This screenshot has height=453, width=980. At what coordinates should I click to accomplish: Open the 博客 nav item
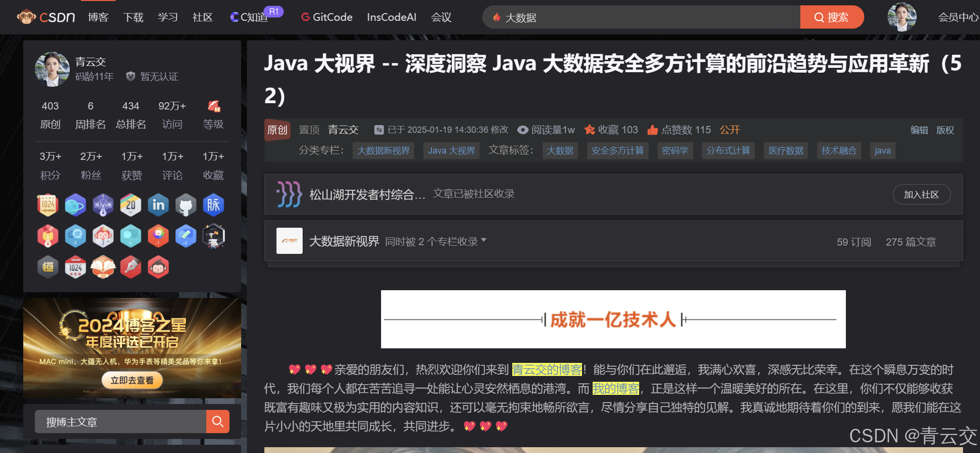tap(98, 17)
